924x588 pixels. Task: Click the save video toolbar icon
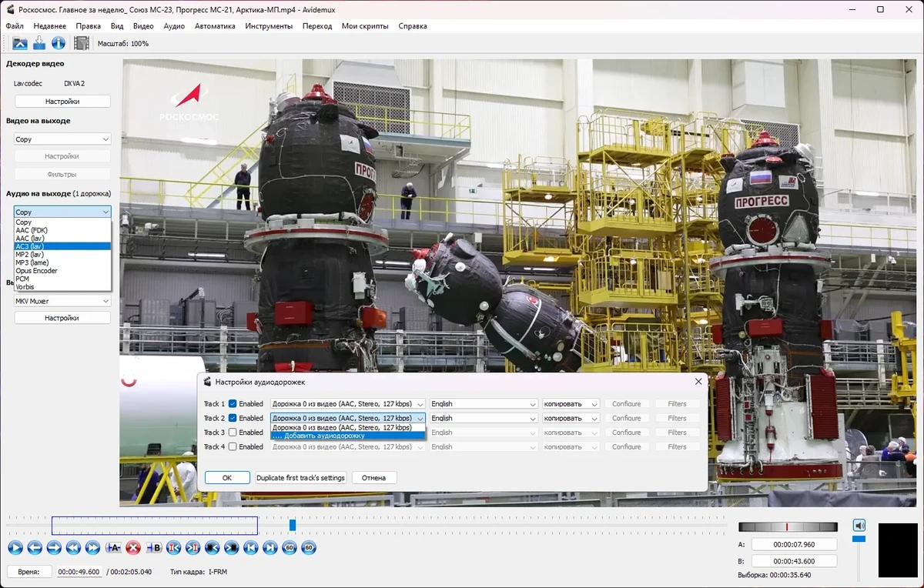(x=38, y=43)
